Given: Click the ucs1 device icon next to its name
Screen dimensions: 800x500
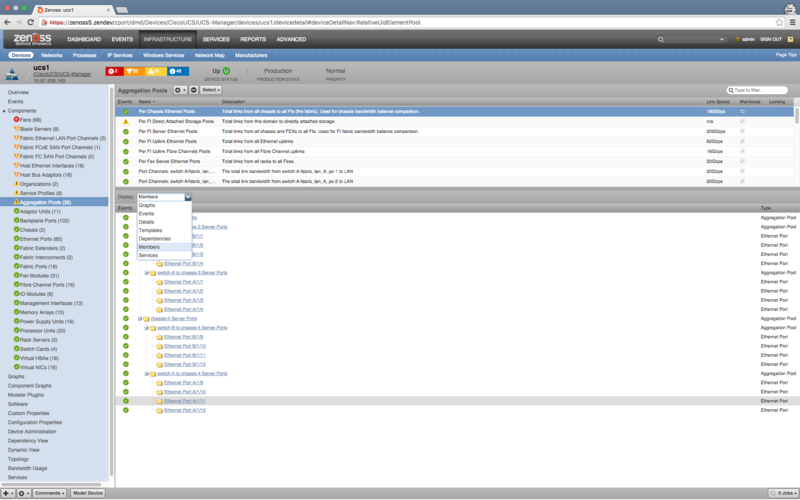Looking at the screenshot, I should point(12,74).
